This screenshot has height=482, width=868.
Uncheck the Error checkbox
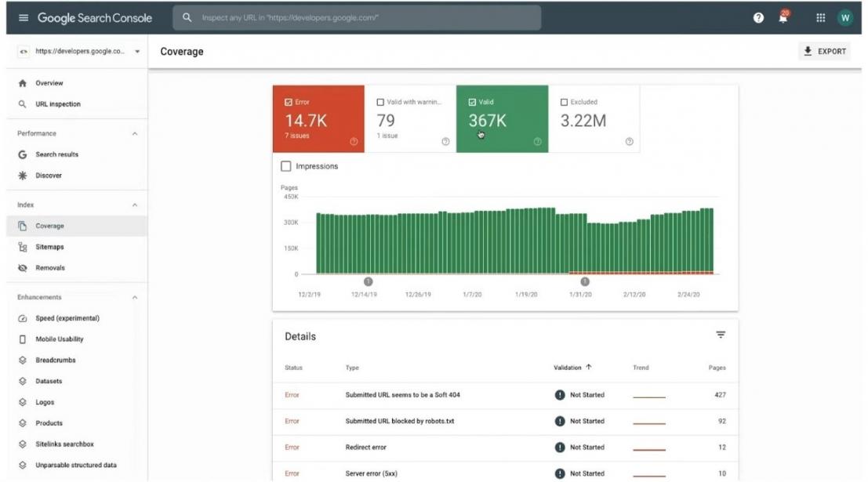289,102
